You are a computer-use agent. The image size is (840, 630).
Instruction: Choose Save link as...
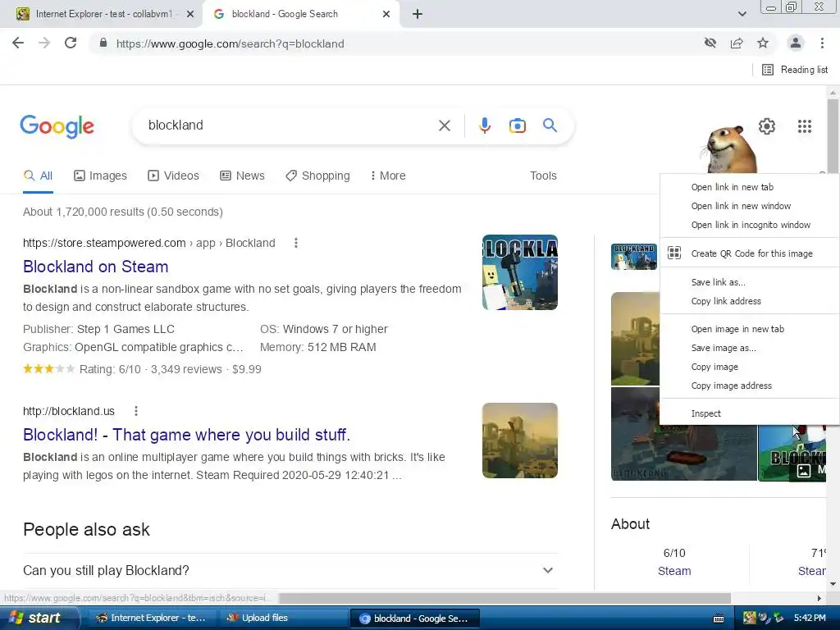(749, 282)
